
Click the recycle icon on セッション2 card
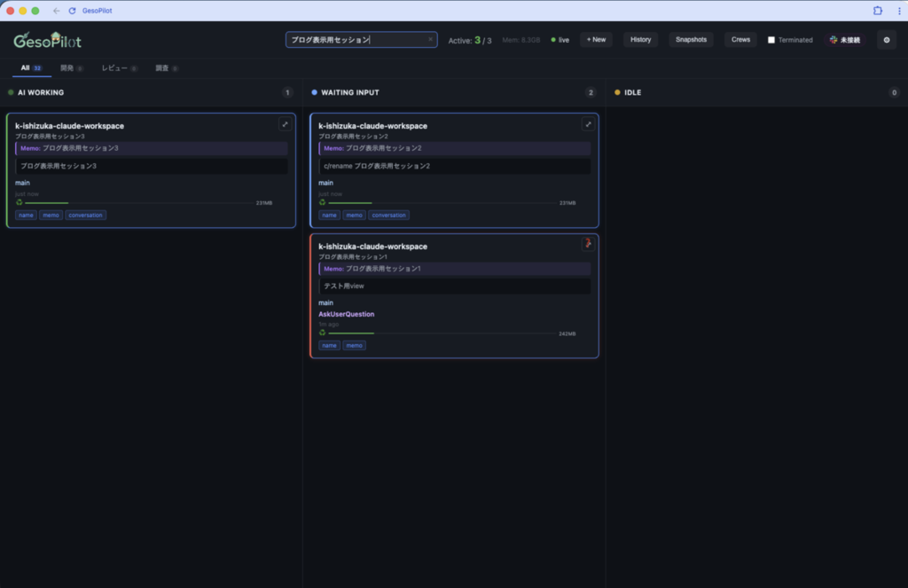323,202
